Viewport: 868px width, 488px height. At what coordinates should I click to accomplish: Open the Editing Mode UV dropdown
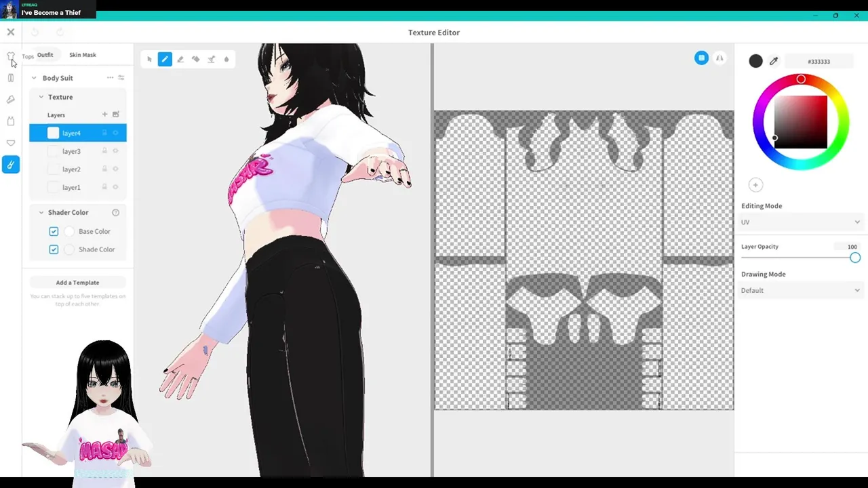pos(801,222)
